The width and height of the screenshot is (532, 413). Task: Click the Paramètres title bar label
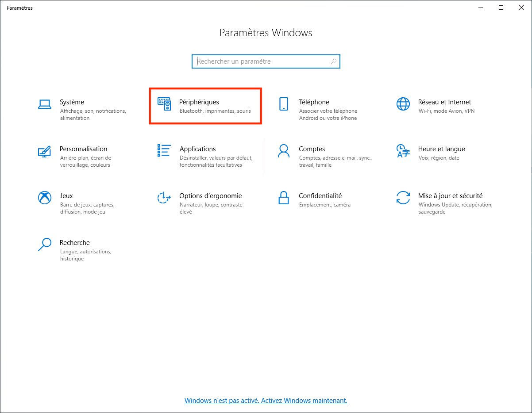19,8
